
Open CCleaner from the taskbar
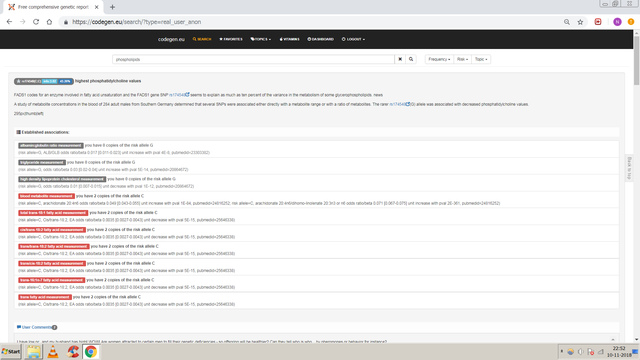point(73,351)
